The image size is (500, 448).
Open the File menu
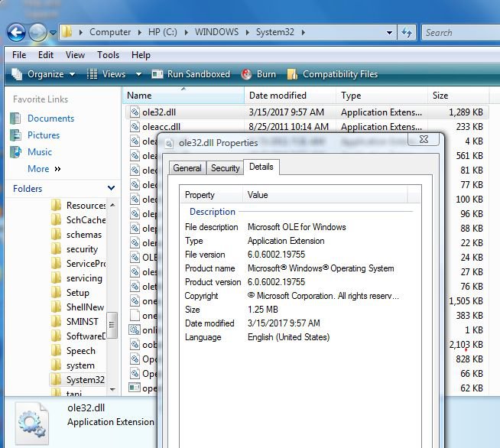pos(19,55)
